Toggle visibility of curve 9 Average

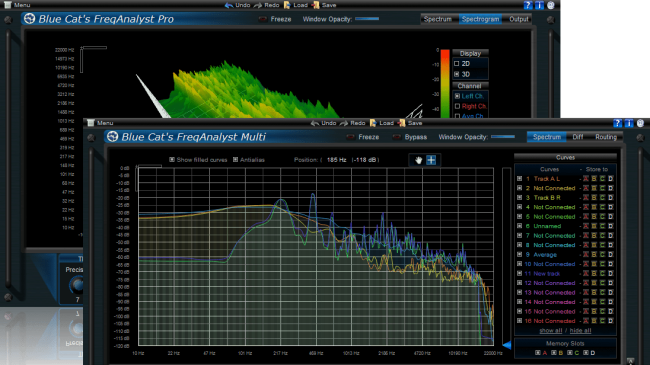point(519,255)
